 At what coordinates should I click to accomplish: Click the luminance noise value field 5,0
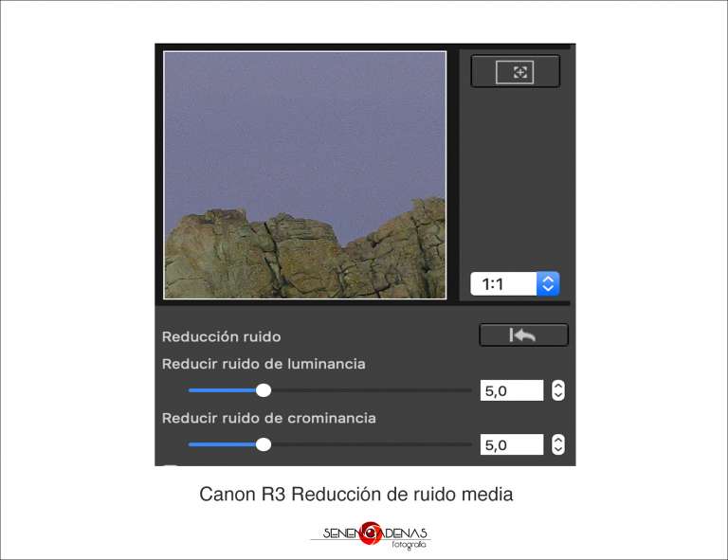[512, 390]
